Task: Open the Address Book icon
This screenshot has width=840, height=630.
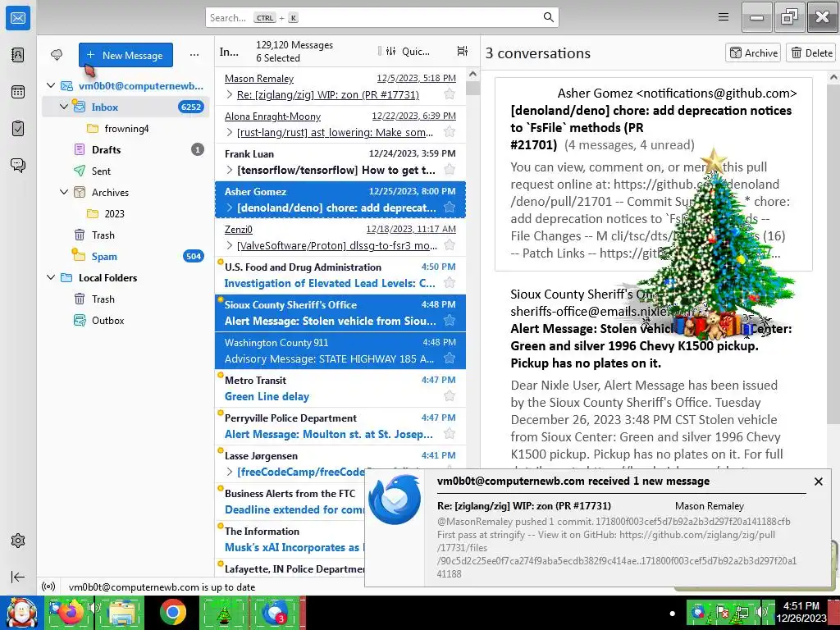Action: (x=18, y=55)
